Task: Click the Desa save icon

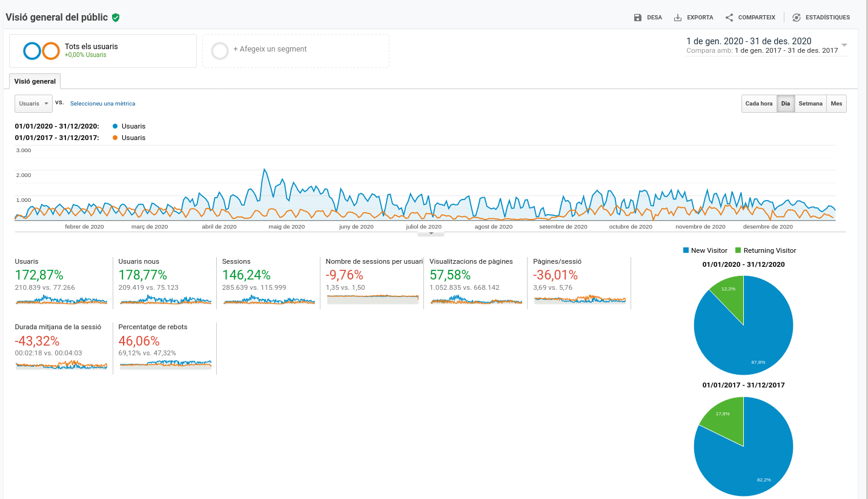Action: [637, 18]
